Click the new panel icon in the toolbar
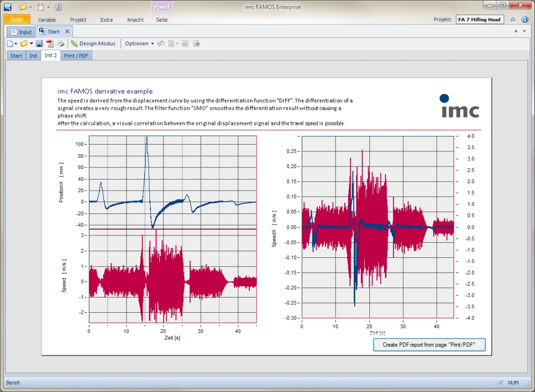This screenshot has width=535, height=392. (x=10, y=44)
